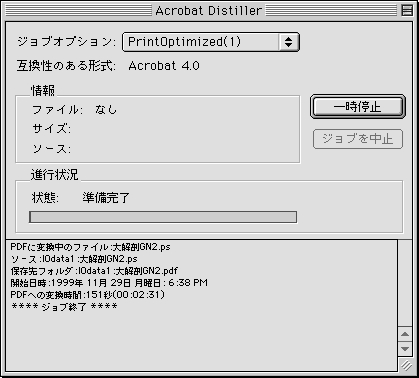
Task: Click the log vertical scrollbar track
Action: pos(405,283)
